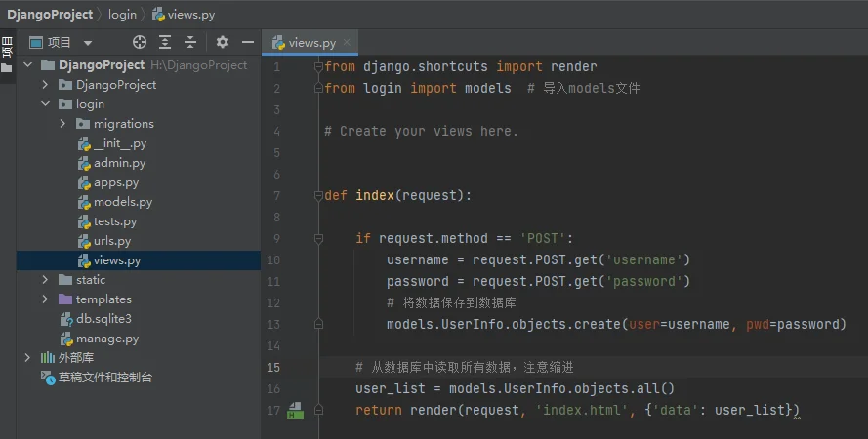Image resolution: width=868 pixels, height=439 pixels.
Task: Click line number 10 in the gutter
Action: (x=273, y=259)
